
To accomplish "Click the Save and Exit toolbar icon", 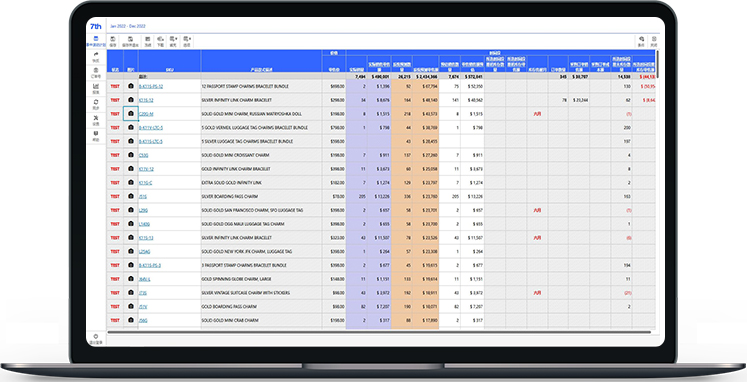I will (x=130, y=41).
